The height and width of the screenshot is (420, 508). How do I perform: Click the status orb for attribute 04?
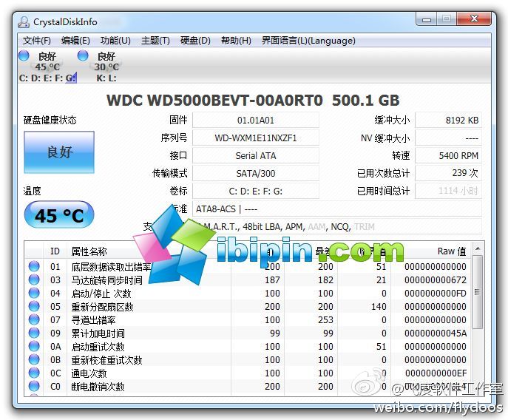pyautogui.click(x=34, y=293)
